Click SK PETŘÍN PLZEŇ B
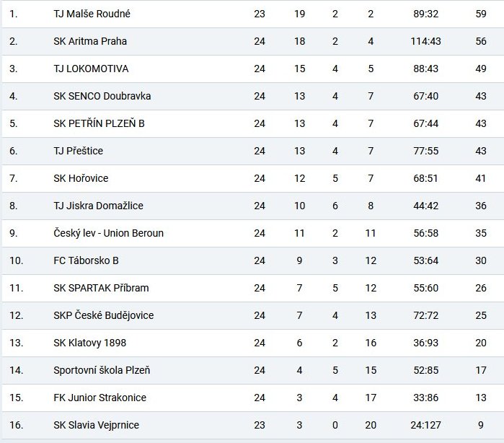Viewport: 504px width, 443px height. click(x=99, y=123)
